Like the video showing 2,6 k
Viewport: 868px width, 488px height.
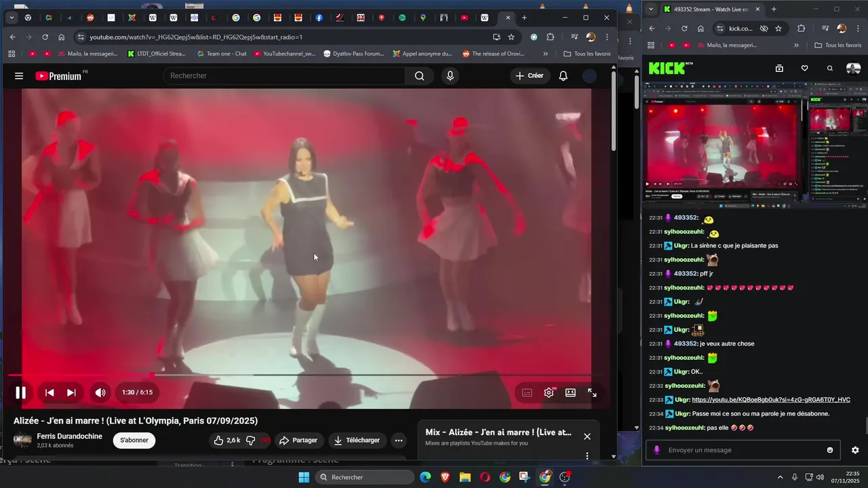(x=226, y=440)
